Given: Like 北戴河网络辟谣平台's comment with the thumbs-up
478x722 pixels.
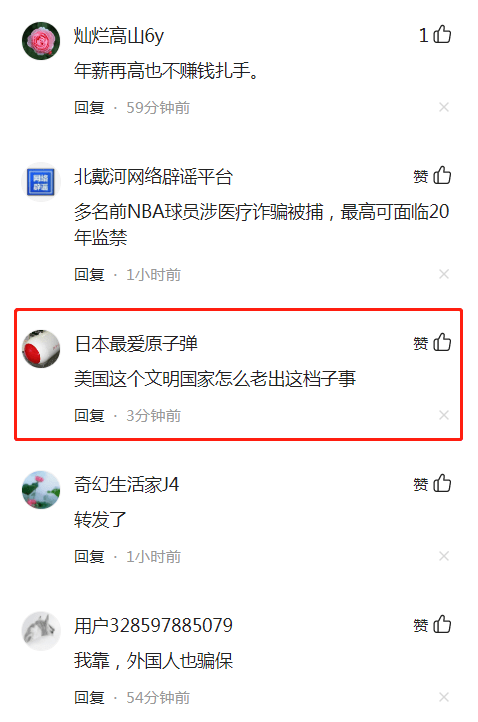Looking at the screenshot, I should tap(442, 175).
